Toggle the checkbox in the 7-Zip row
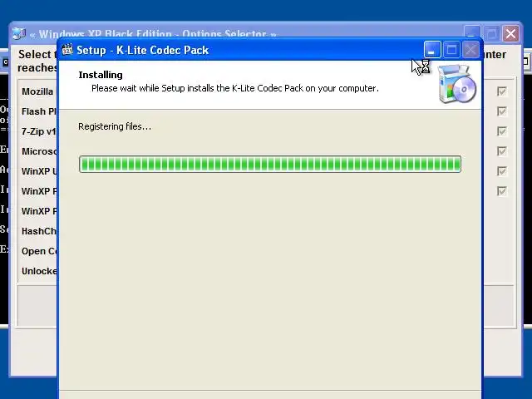This screenshot has width=532, height=399. [x=502, y=131]
